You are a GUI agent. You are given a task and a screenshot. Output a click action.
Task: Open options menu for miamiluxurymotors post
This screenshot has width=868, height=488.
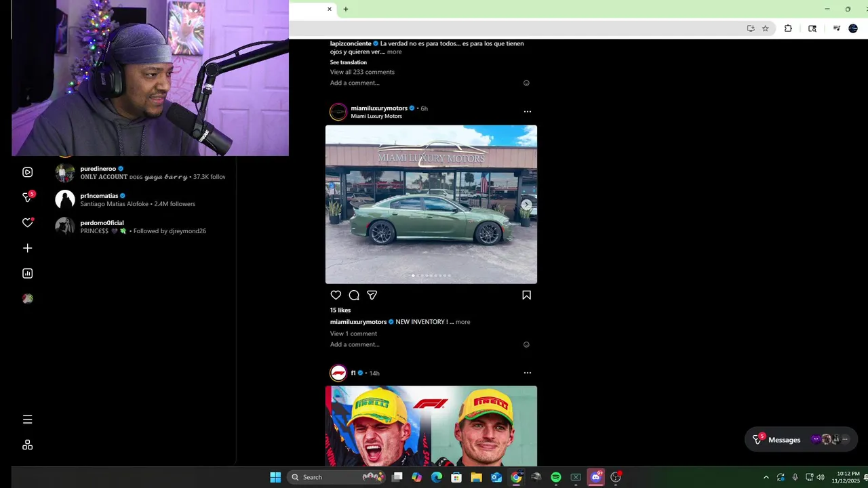coord(527,111)
